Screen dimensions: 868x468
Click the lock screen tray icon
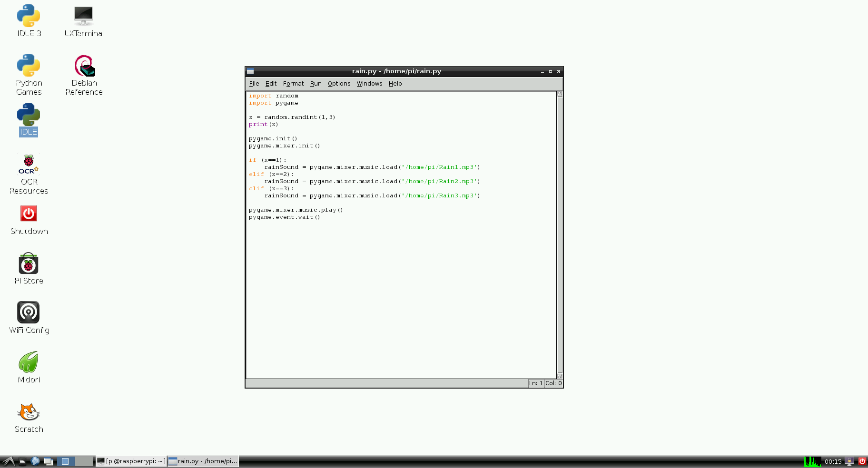pos(849,461)
